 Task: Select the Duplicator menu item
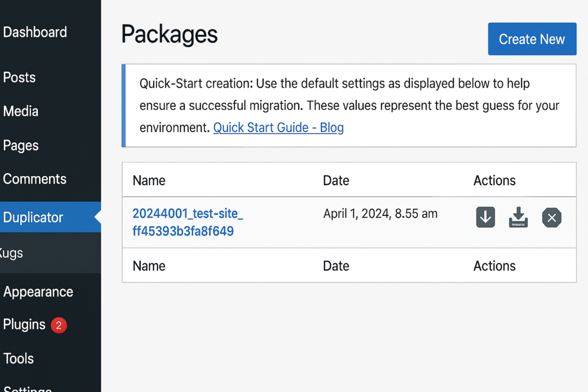pyautogui.click(x=33, y=218)
